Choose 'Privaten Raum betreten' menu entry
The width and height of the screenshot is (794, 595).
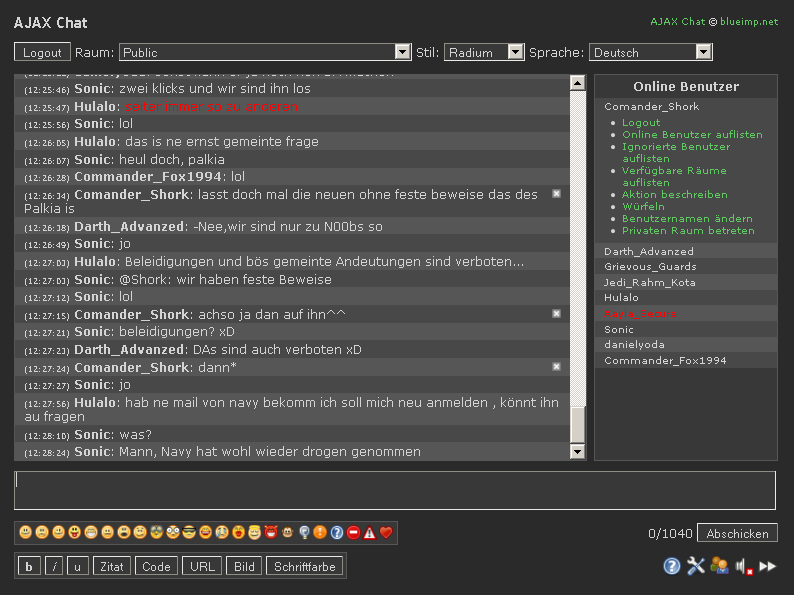click(x=688, y=230)
